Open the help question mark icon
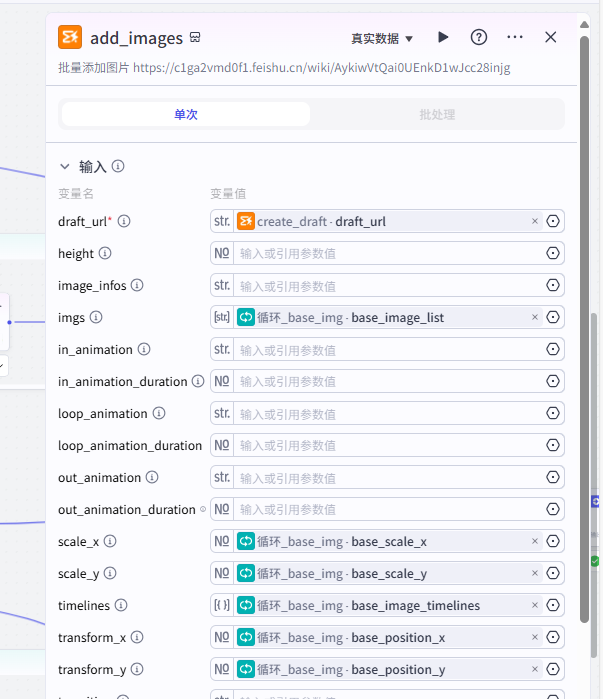This screenshot has width=603, height=699. click(x=479, y=37)
